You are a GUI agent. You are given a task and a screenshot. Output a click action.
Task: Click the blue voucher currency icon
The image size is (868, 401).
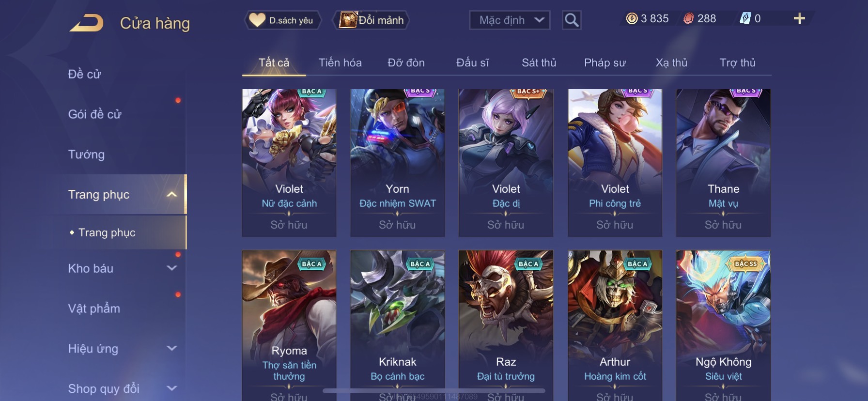coord(745,18)
